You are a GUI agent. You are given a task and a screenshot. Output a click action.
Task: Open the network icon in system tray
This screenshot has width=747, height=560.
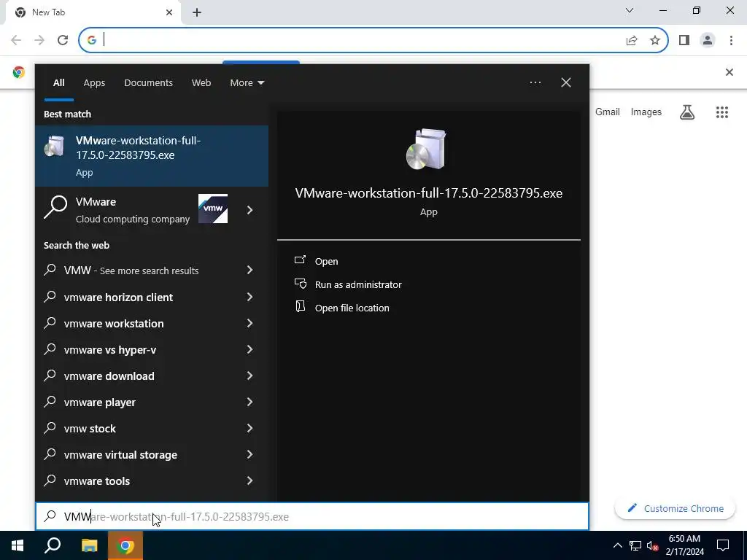tap(635, 545)
